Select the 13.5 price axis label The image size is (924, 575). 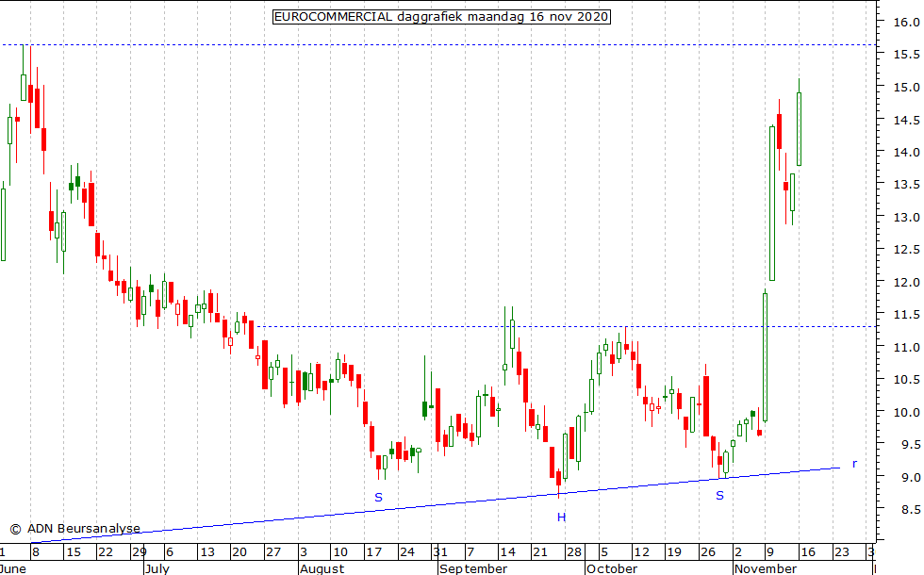click(906, 185)
